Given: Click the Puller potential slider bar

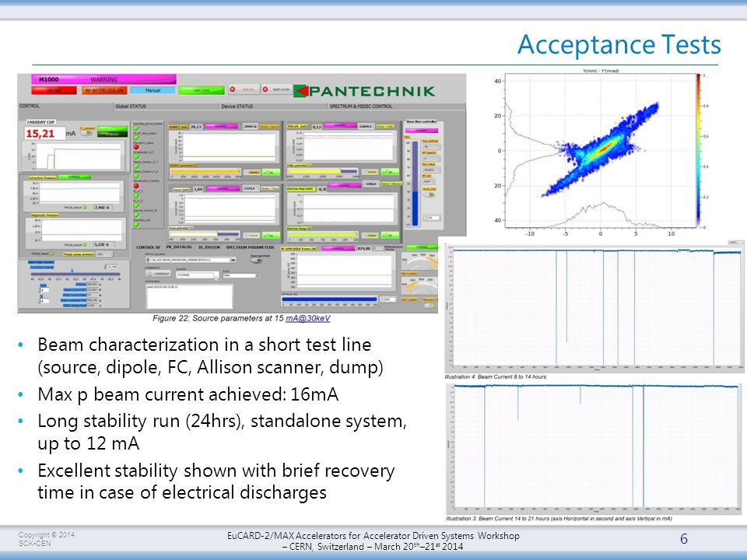Looking at the screenshot, I should 323,171.
